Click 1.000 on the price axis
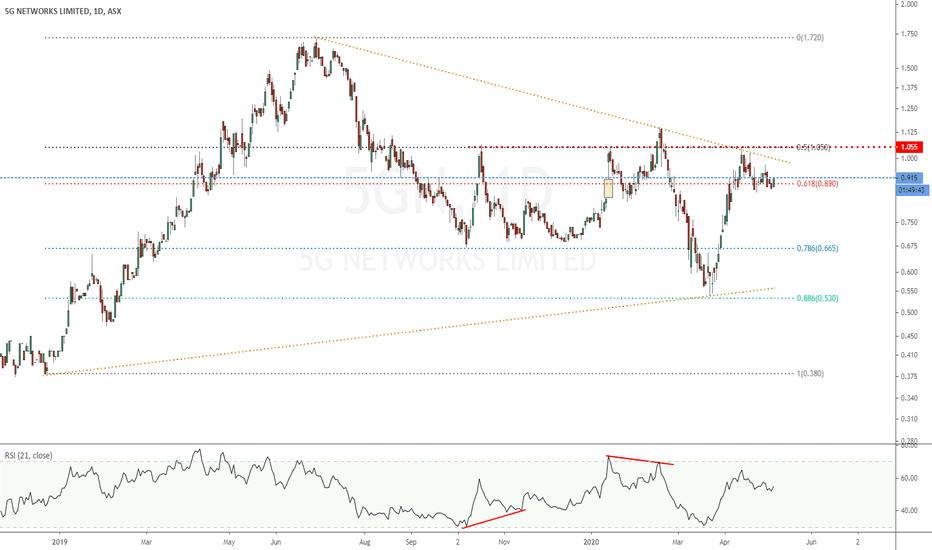Viewport: 932px width, 550px height. tap(909, 158)
